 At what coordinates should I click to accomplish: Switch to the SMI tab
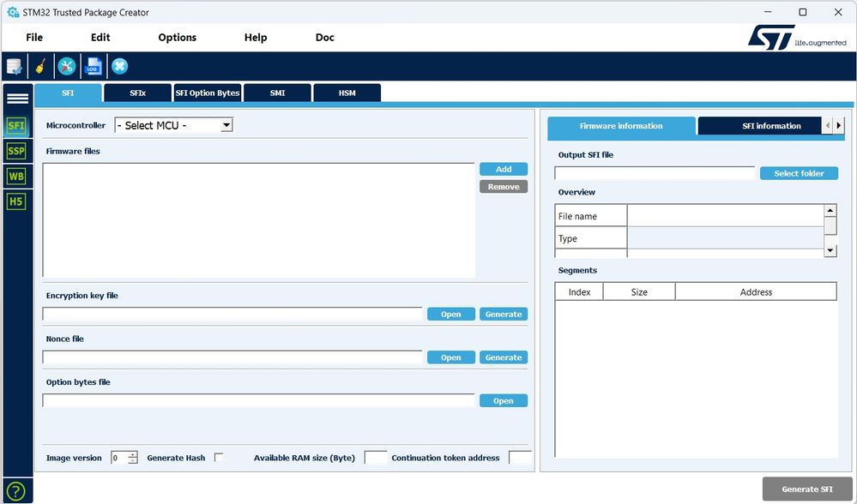277,93
